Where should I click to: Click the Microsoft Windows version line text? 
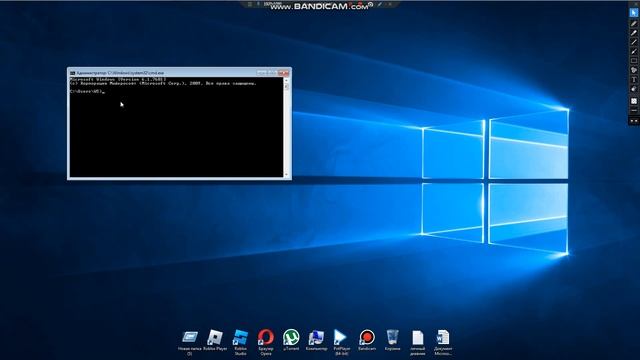(x=118, y=79)
